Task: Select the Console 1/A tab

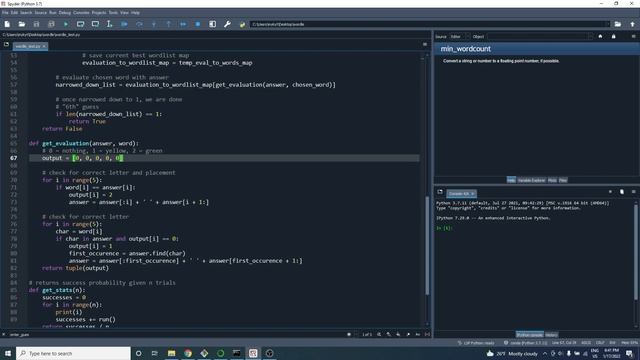Action: (461, 193)
